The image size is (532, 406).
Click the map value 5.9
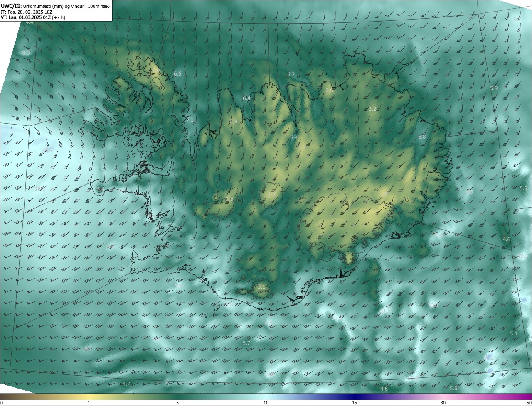tap(494, 88)
